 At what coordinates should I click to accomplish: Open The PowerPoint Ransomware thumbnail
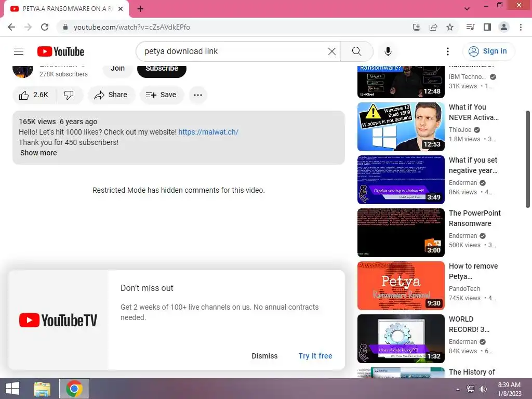pyautogui.click(x=401, y=232)
